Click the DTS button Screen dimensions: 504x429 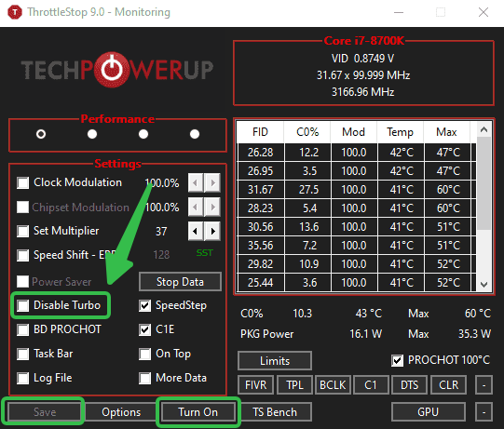pyautogui.click(x=410, y=384)
